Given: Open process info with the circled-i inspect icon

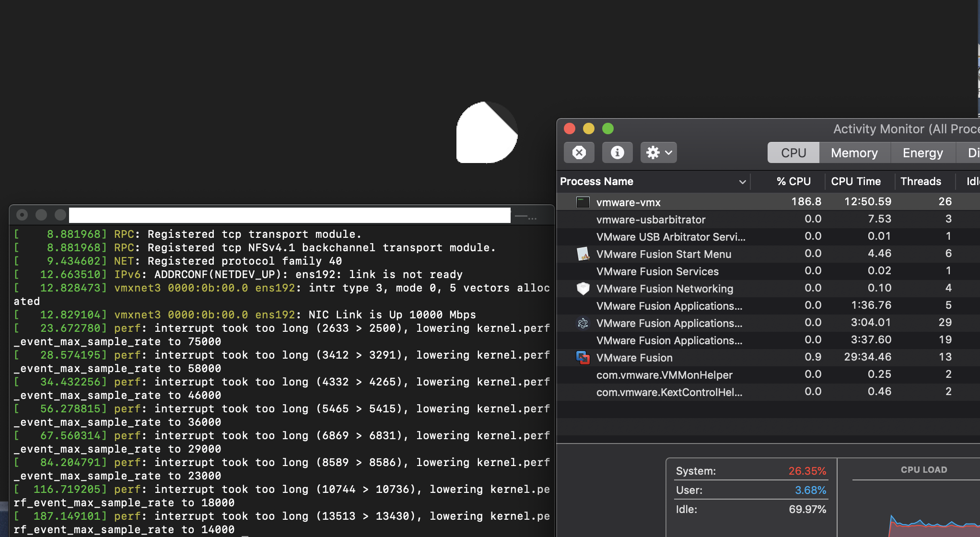Looking at the screenshot, I should (x=617, y=152).
